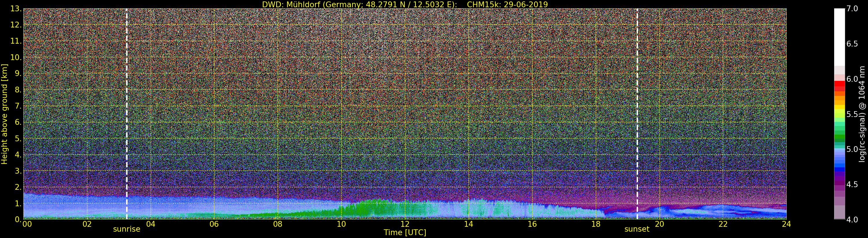The image size is (868, 238).
Task: Select the white dashed sunrise marker line
Action: point(127,114)
